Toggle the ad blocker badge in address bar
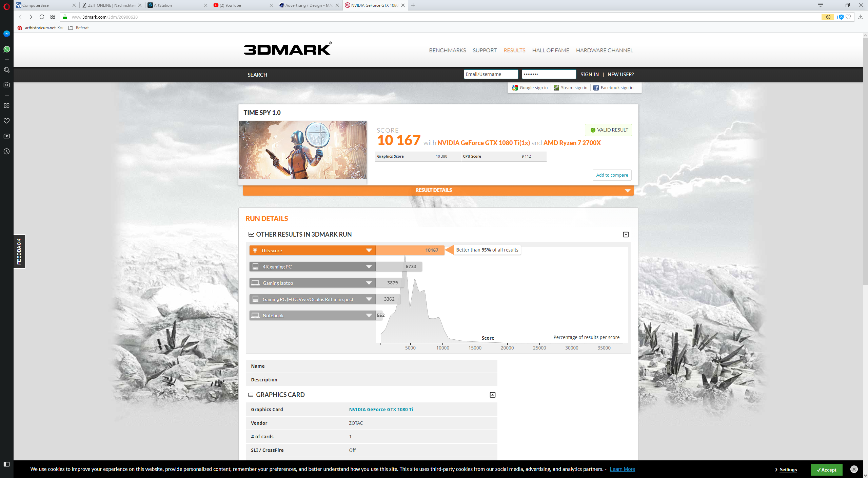Screen dimensions: 868x478 click(x=828, y=17)
